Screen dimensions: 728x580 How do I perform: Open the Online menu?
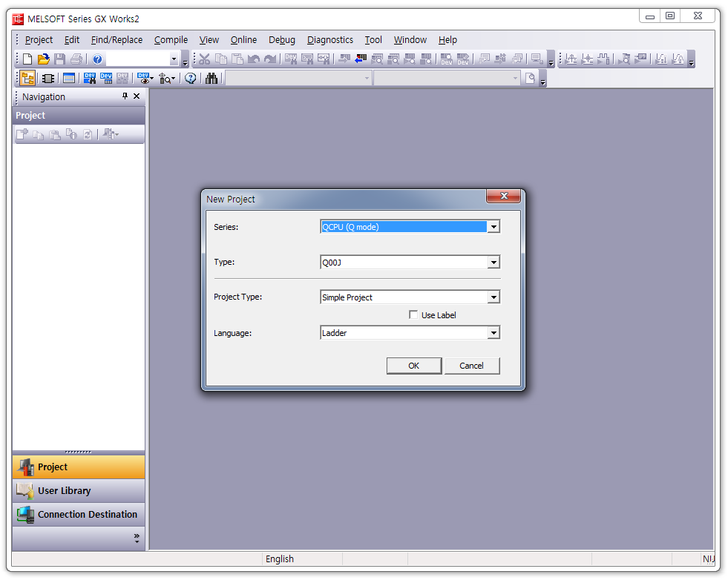tap(243, 40)
